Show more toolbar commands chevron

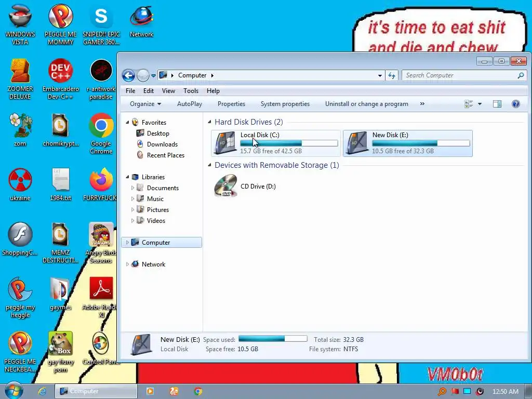(x=422, y=104)
